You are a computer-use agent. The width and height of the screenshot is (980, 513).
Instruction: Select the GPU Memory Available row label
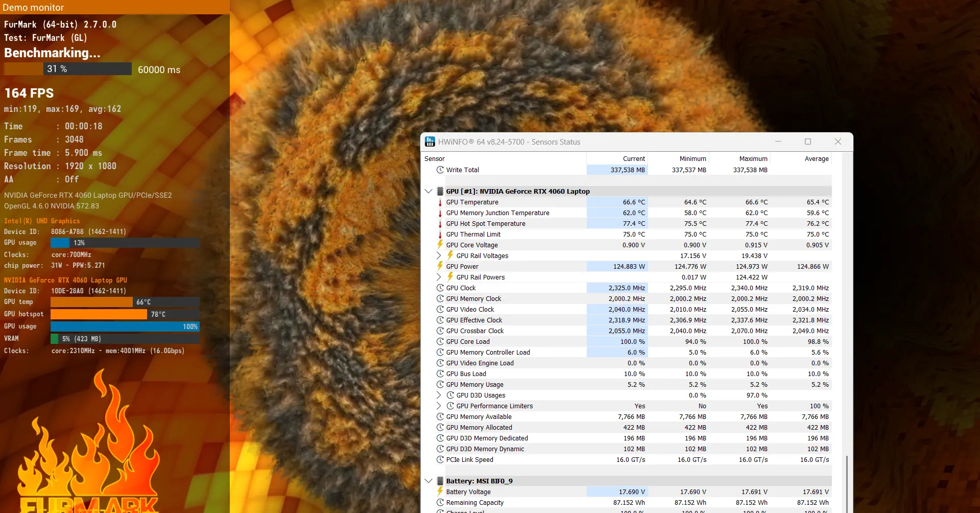[479, 417]
